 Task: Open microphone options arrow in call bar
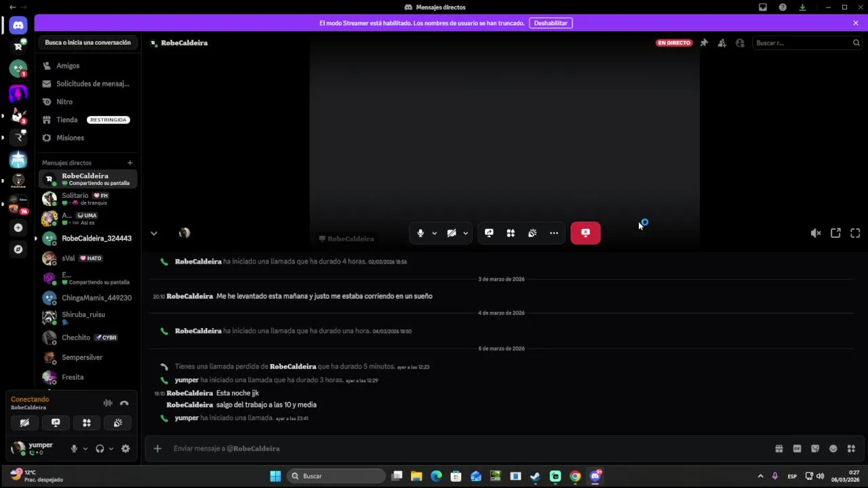point(434,233)
